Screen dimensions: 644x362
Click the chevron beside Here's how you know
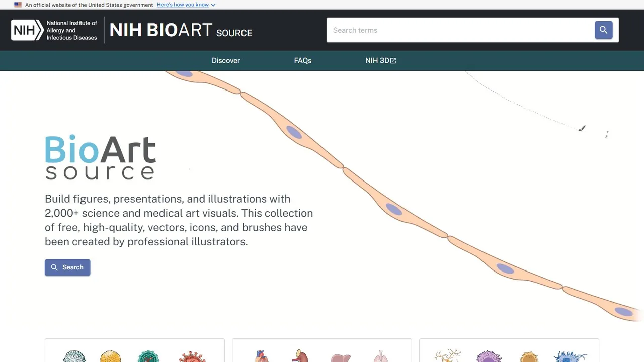(213, 5)
